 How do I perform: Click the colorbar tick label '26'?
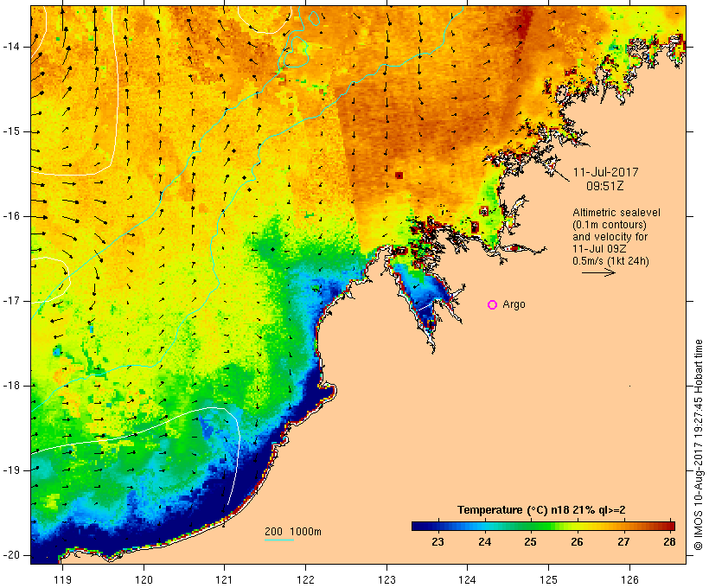pyautogui.click(x=577, y=542)
